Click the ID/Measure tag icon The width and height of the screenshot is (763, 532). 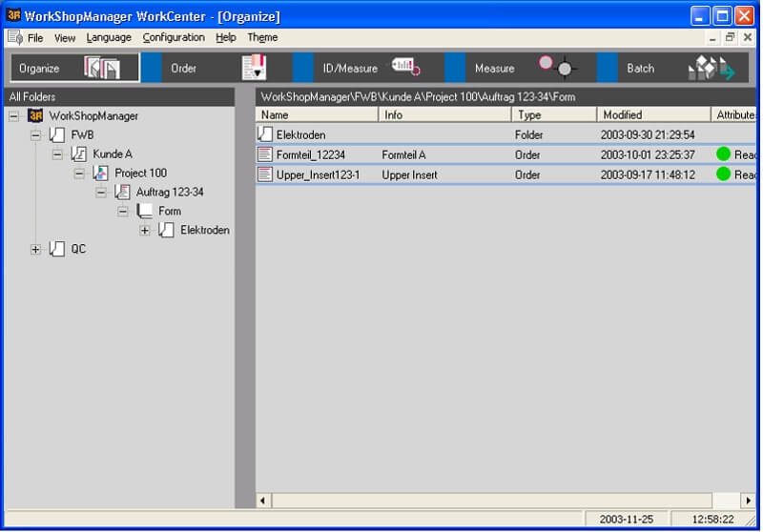[406, 67]
